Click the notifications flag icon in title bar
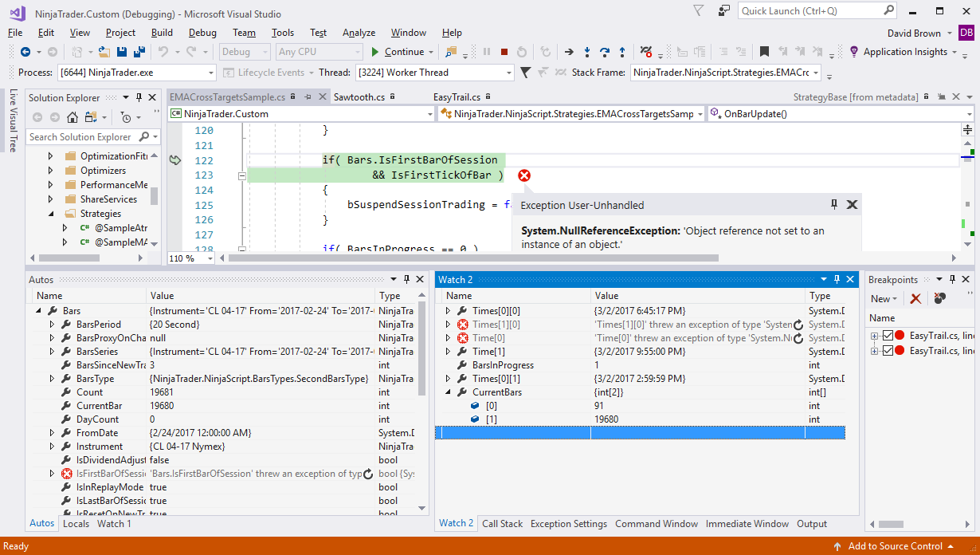The image size is (980, 555). 699,11
